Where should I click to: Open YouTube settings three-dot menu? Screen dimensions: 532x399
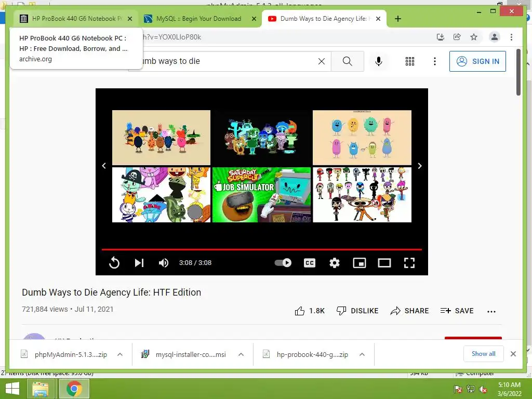click(x=435, y=61)
